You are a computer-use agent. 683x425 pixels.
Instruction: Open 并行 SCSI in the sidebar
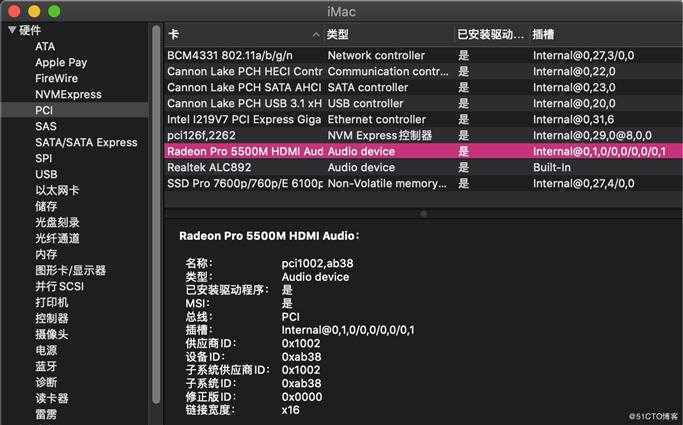(x=59, y=286)
